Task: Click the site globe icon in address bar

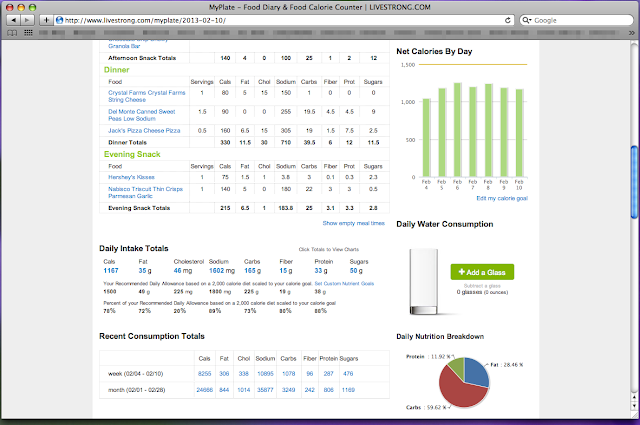Action: pyautogui.click(x=60, y=20)
